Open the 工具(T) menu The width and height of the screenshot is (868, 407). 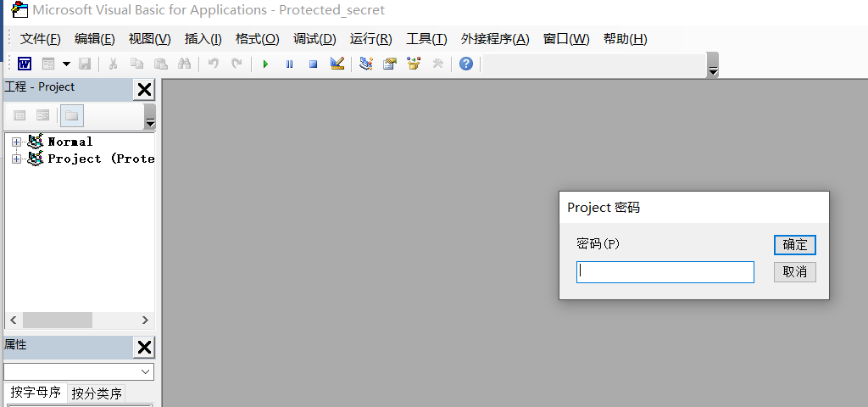tap(426, 39)
